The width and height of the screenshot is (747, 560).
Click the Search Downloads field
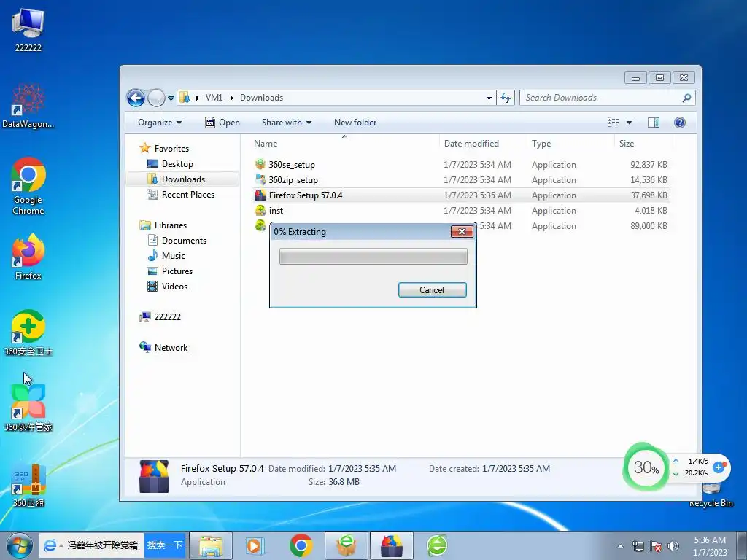pyautogui.click(x=601, y=98)
